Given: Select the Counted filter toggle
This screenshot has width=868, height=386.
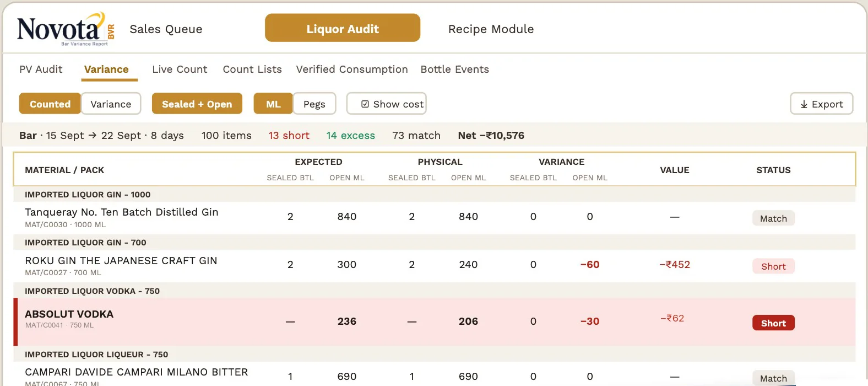Looking at the screenshot, I should [50, 104].
